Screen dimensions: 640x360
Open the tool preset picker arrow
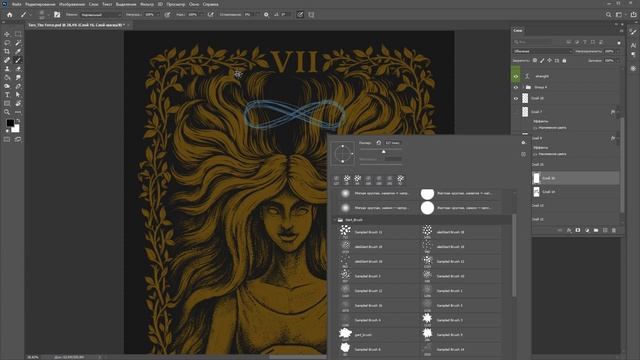30,15
